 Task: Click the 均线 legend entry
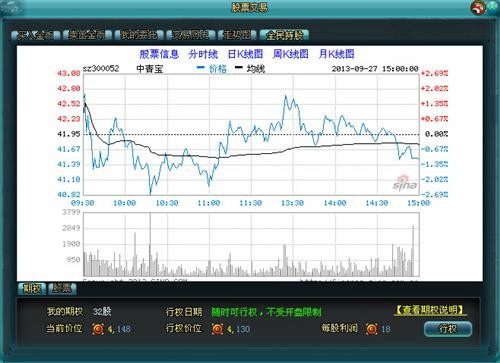[x=250, y=69]
